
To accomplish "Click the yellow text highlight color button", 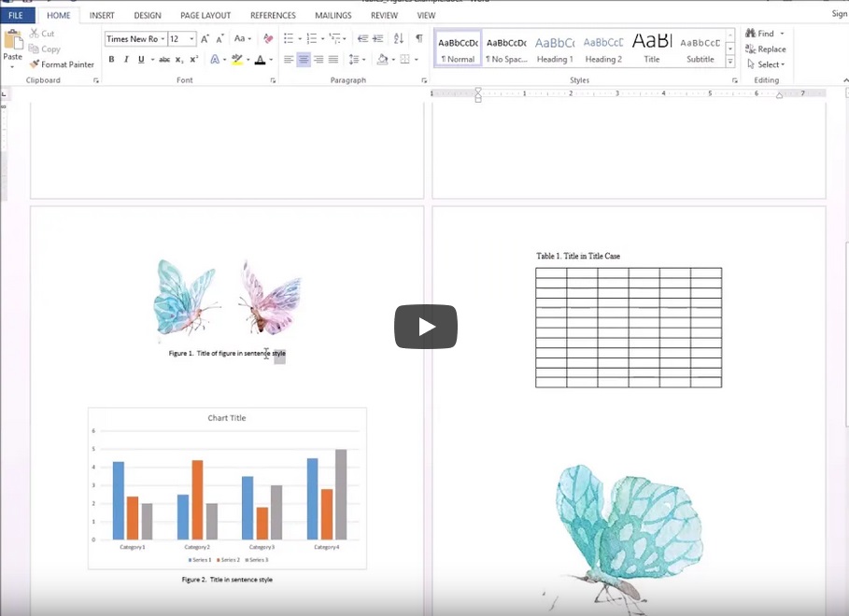I will click(x=236, y=60).
